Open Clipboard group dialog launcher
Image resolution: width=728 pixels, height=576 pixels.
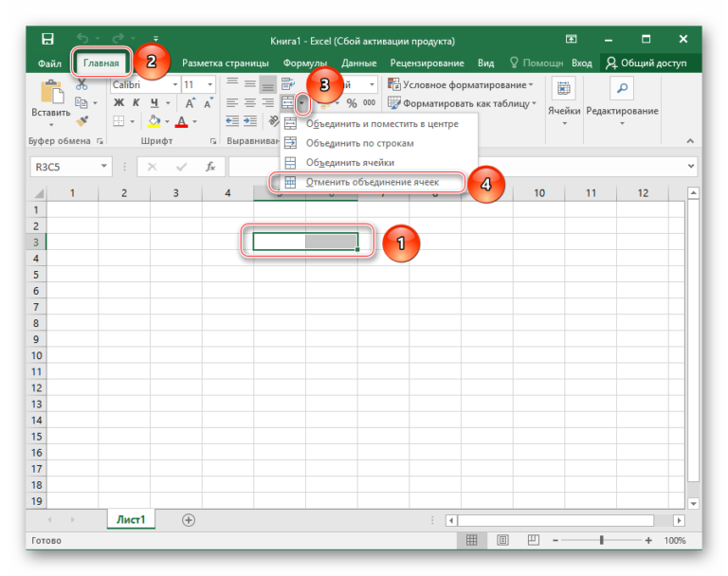coord(100,141)
